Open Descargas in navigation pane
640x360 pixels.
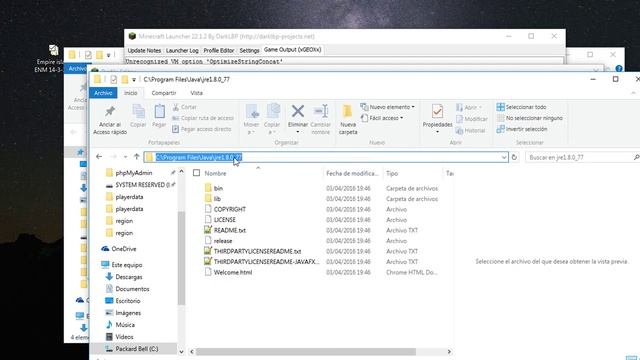pos(129,277)
